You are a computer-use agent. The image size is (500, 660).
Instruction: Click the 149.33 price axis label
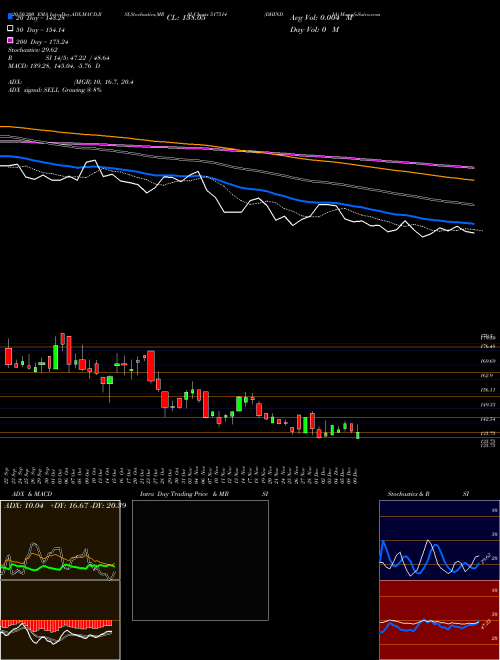488,405
